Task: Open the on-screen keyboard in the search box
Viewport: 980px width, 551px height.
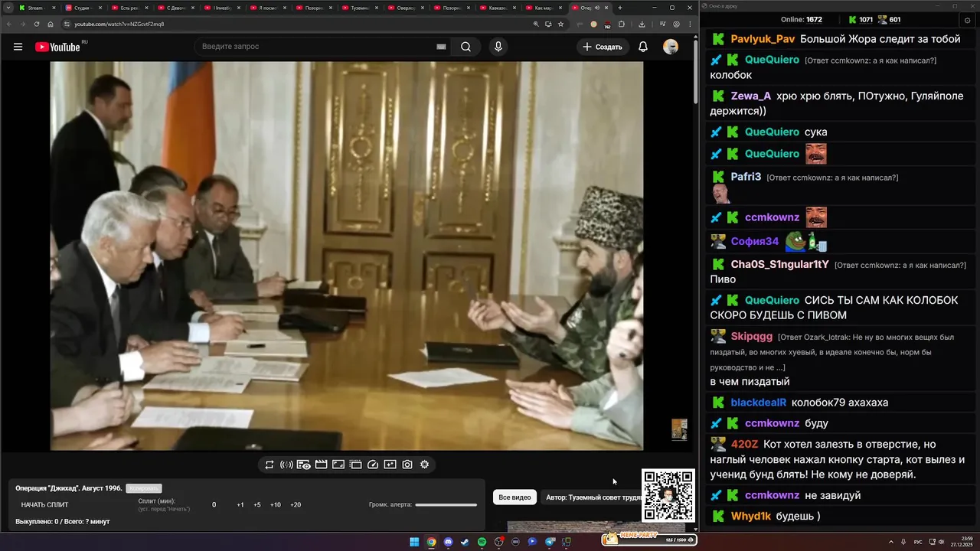Action: [441, 47]
